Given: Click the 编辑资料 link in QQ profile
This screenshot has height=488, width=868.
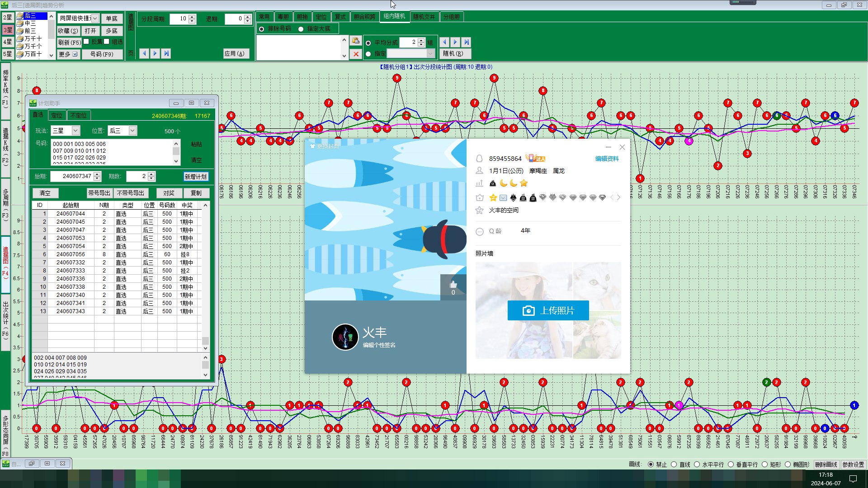Looking at the screenshot, I should [x=607, y=159].
